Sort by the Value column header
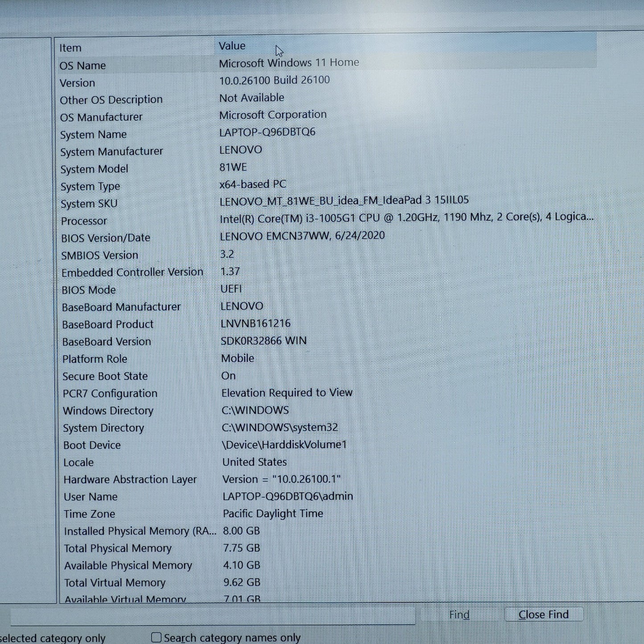This screenshot has width=644, height=644. [x=406, y=45]
